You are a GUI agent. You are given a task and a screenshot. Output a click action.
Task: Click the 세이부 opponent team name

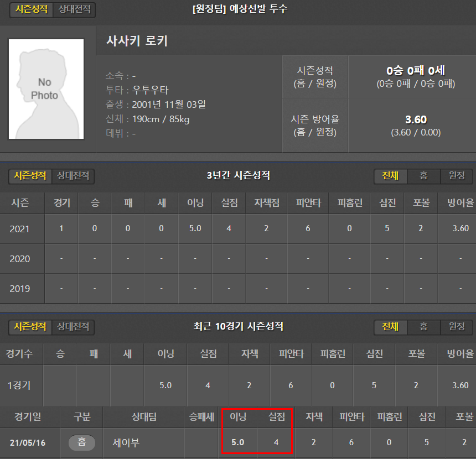coord(126,442)
